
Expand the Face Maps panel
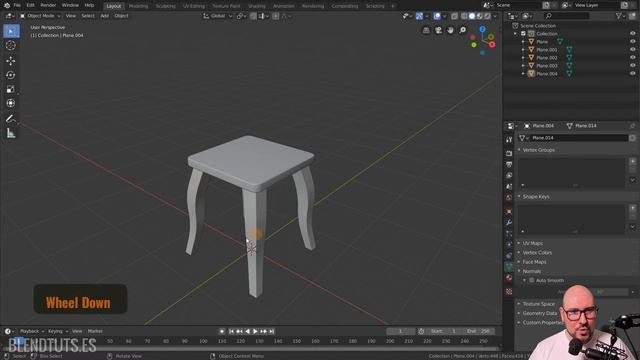click(534, 262)
